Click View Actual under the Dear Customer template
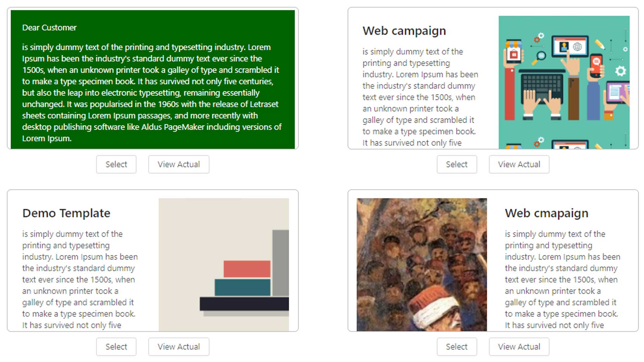644x362 pixels. (178, 164)
